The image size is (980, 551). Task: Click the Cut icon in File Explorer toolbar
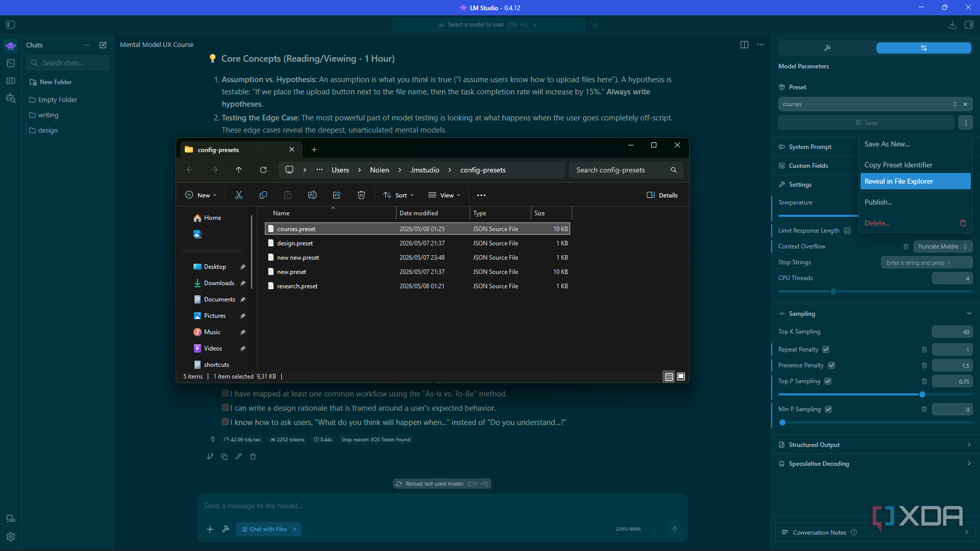(x=239, y=195)
